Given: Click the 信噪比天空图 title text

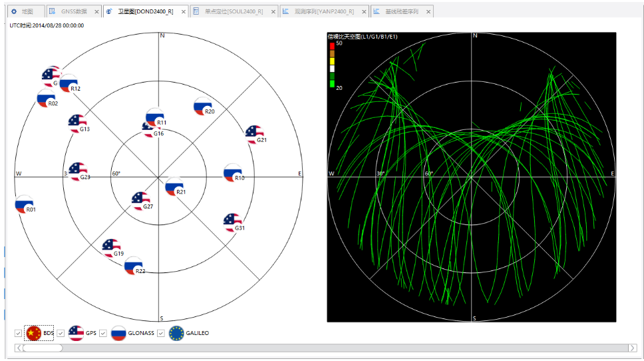Looking at the screenshot, I should click(363, 37).
